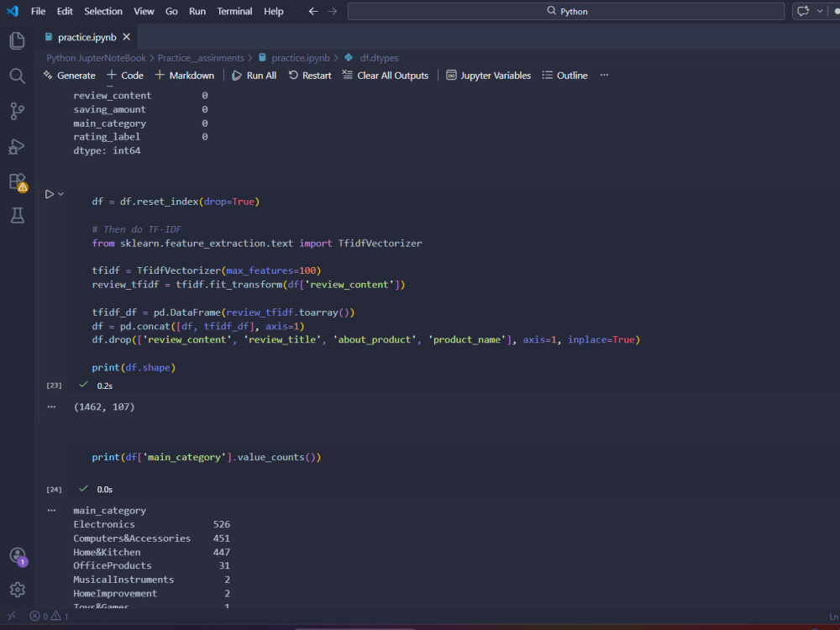Viewport: 840px width, 630px height.
Task: Open the Extensions view with warning badge
Action: 17,181
